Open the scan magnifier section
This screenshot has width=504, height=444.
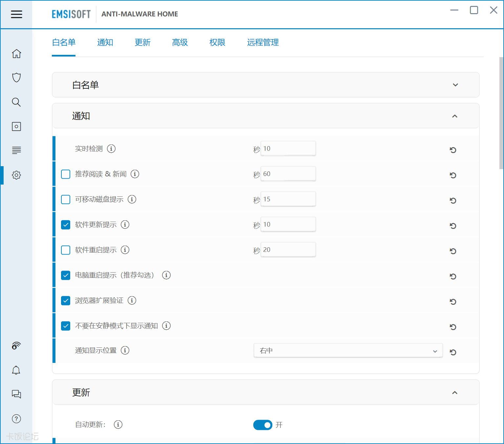point(16,102)
